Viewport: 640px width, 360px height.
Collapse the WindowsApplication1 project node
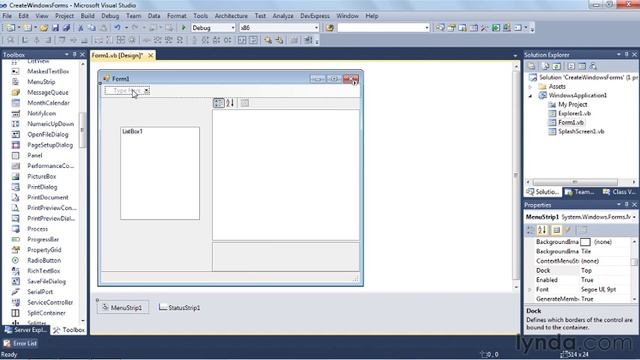click(530, 96)
